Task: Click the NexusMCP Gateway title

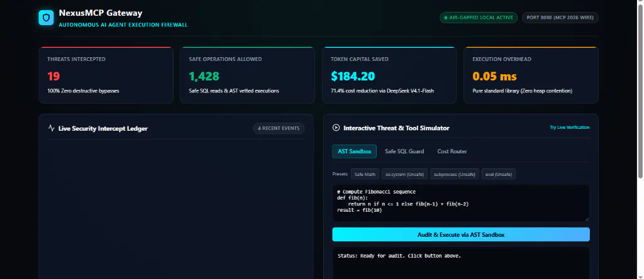Action: [100, 13]
